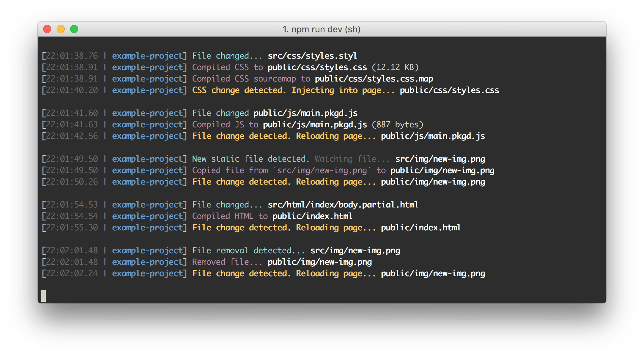The height and width of the screenshot is (357, 644).
Task: Click 'public/css/styles.css' in Compiled CSS line
Action: coord(317,67)
